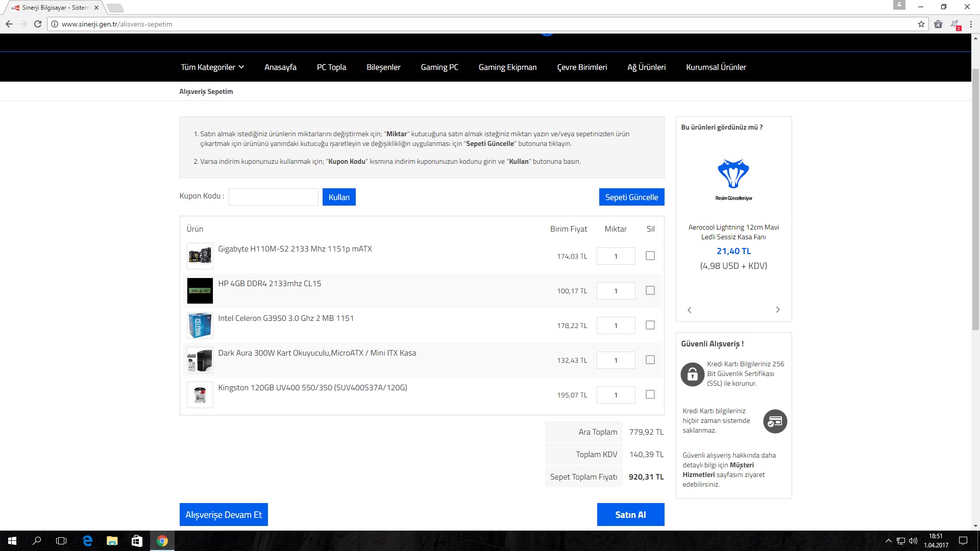Open Bileşenler menu item
The height and width of the screenshot is (551, 980).
point(383,67)
